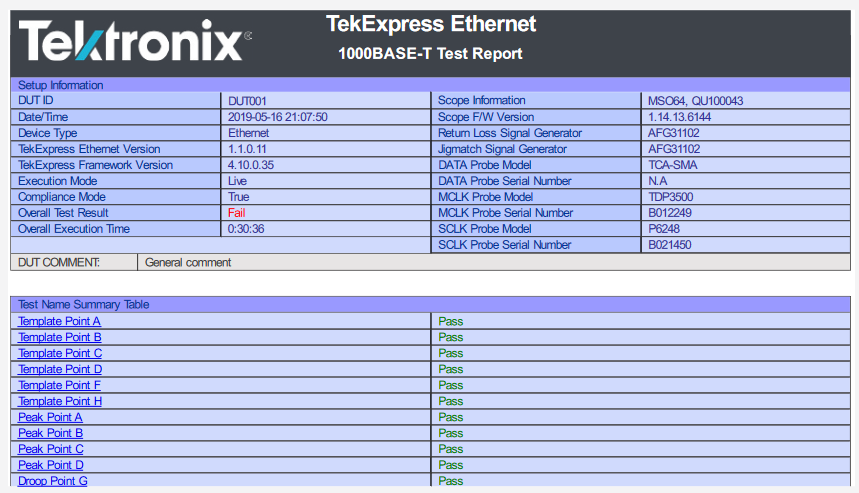Open the Peak Point C link
859x493 pixels.
pyautogui.click(x=50, y=450)
